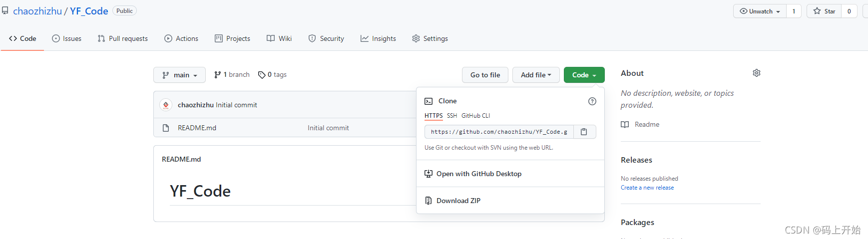868x239 pixels.
Task: Switch to the GitHub CLI clone tab
Action: coord(475,116)
